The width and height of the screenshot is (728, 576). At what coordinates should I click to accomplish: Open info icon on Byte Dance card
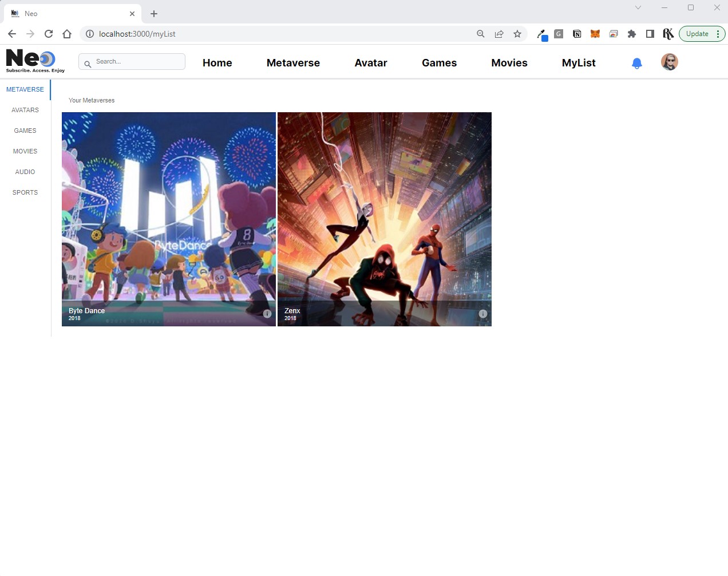(x=267, y=314)
